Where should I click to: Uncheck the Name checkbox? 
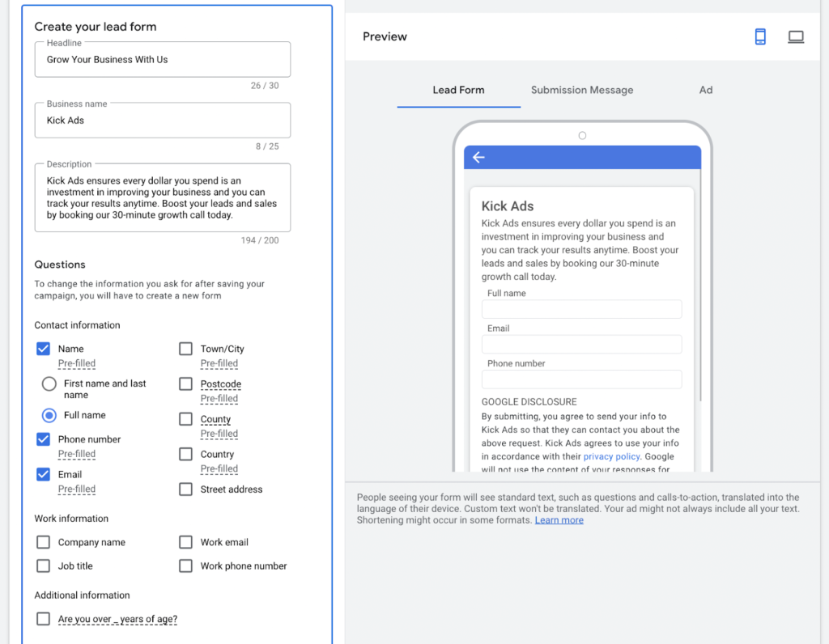click(x=44, y=349)
